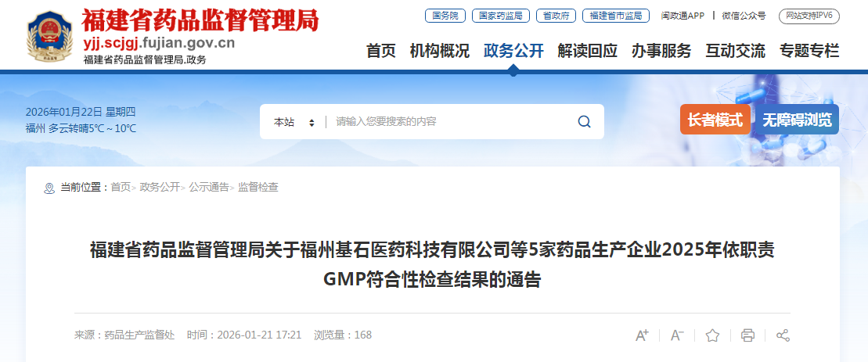
Task: Bookmark article with the star icon
Action: 712,335
